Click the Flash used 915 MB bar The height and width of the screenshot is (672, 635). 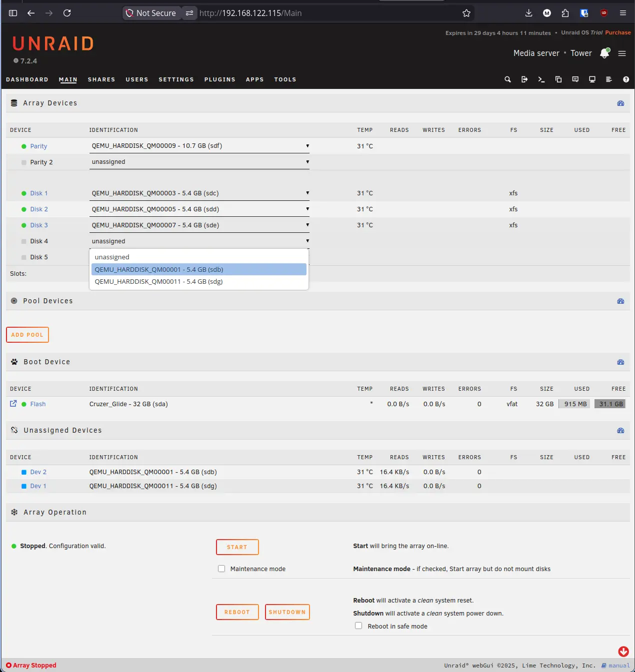tap(575, 404)
